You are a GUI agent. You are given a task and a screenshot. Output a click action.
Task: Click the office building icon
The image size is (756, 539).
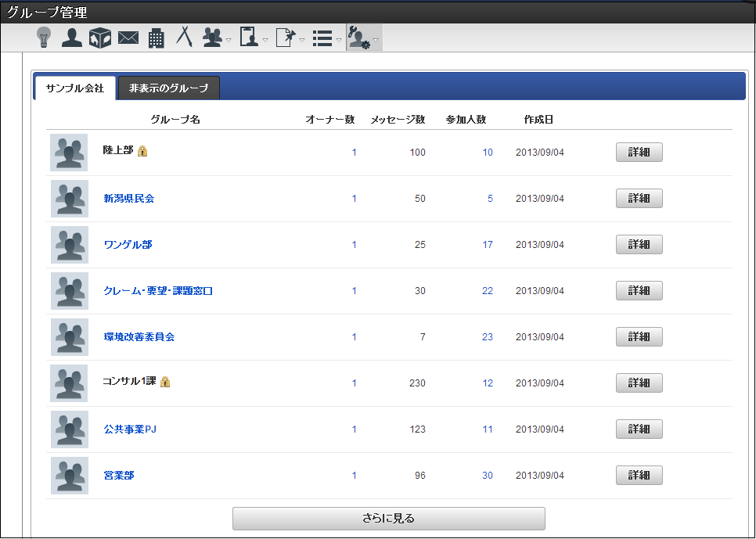[156, 37]
